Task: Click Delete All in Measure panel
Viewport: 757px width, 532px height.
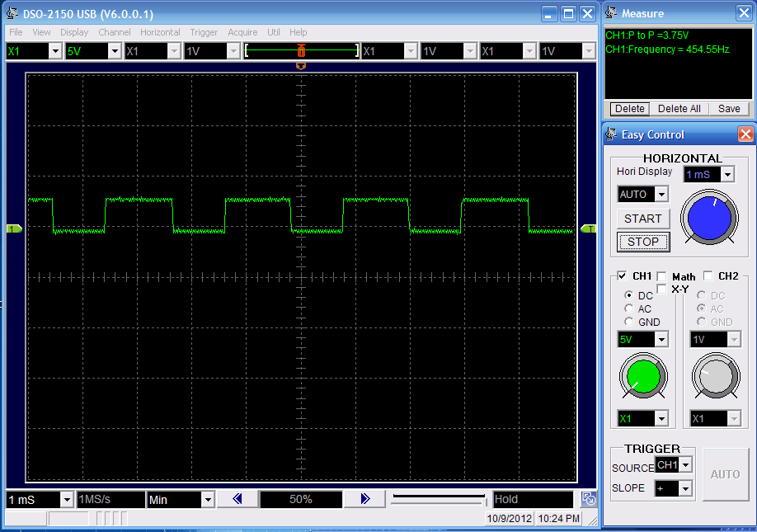Action: [x=679, y=109]
